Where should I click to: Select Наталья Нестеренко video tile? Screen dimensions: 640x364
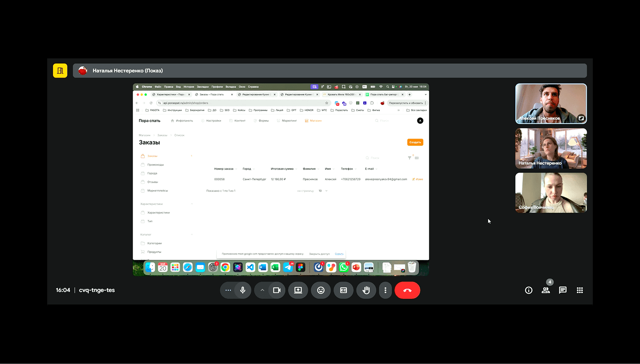551,148
